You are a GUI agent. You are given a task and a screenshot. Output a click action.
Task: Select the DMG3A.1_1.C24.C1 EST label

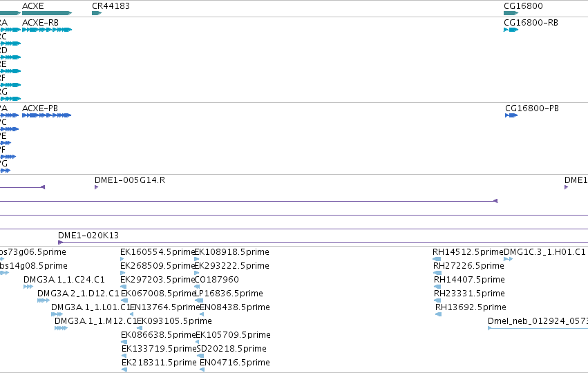tap(64, 280)
